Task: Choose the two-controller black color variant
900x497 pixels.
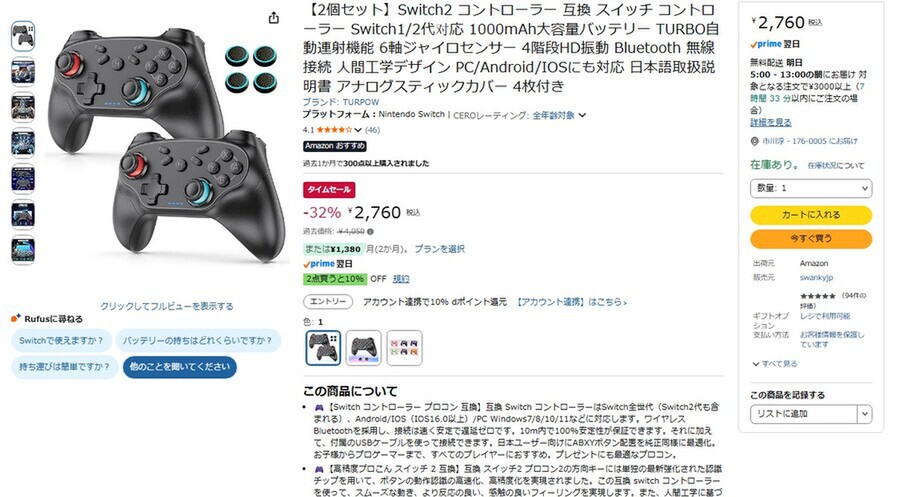Action: 323,348
